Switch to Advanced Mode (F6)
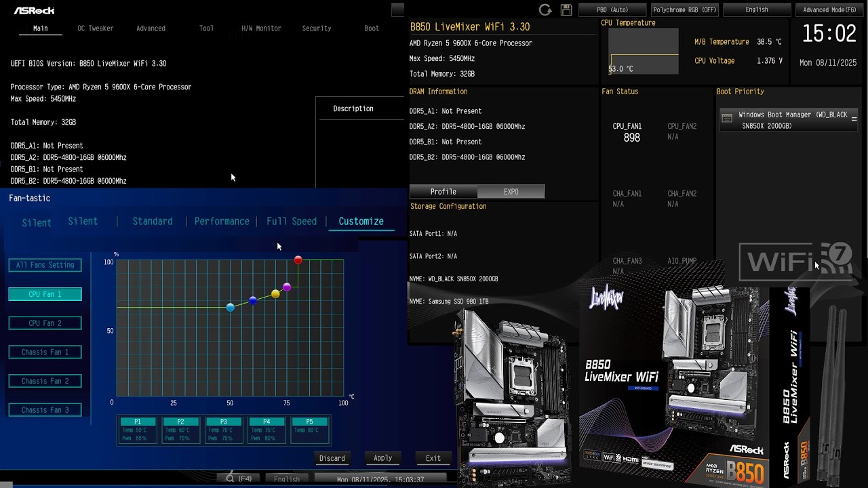Viewport: 868px width, 488px height. pos(829,10)
